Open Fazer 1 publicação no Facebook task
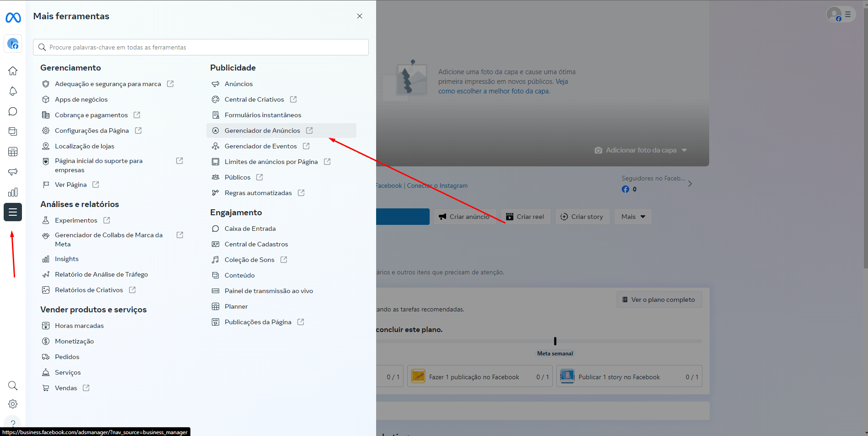The image size is (868, 436). 480,376
